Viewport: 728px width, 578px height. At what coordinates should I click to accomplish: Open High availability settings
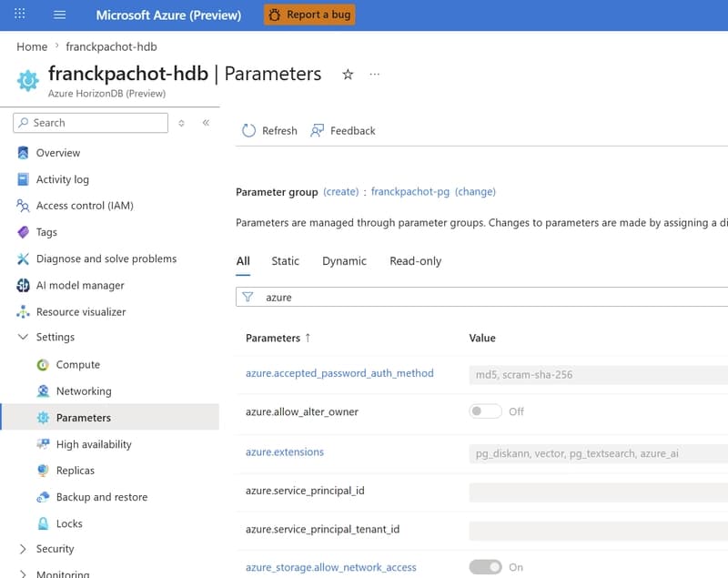94,444
